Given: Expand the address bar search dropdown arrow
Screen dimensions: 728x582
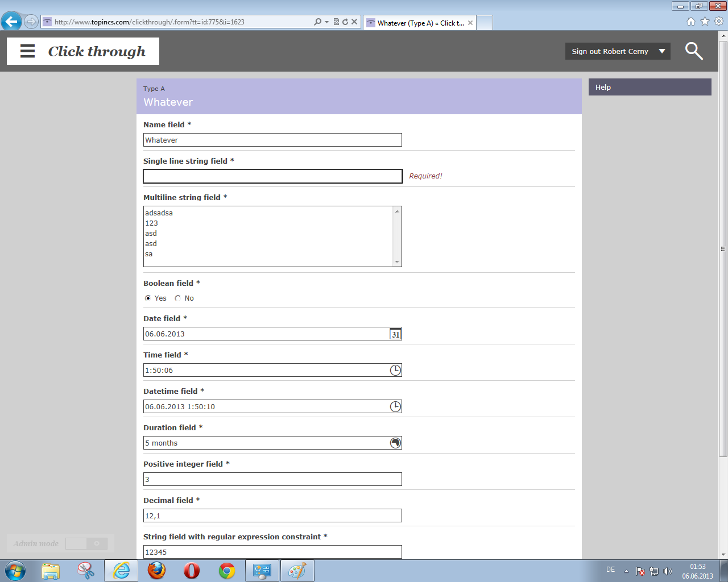Looking at the screenshot, I should [326, 22].
